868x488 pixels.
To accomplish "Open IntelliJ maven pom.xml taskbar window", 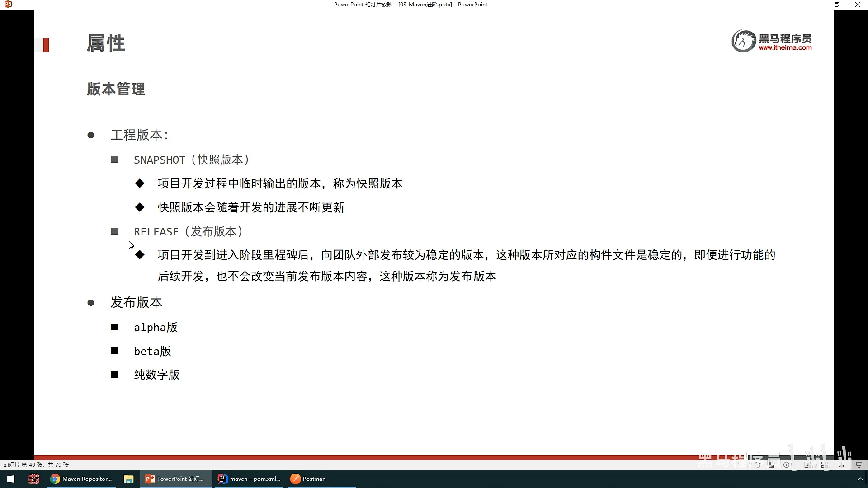I will click(x=249, y=479).
